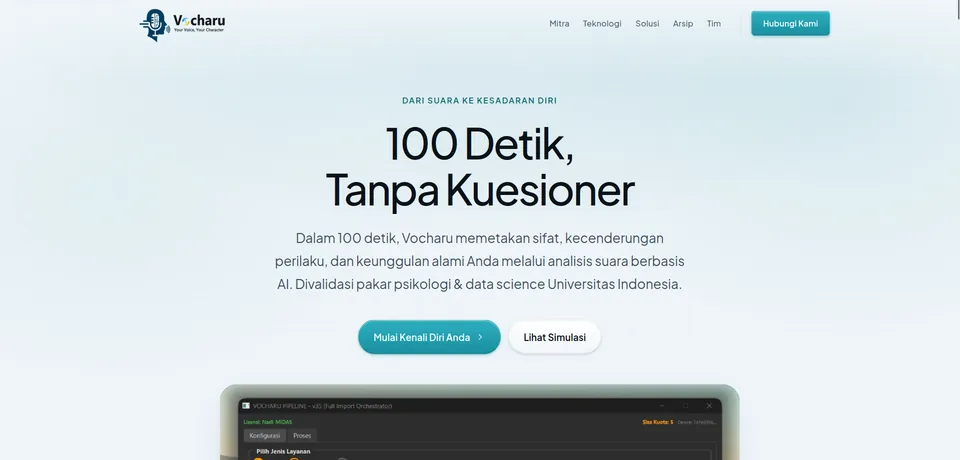This screenshot has height=460, width=960.
Task: Open the Arsip navigation link
Action: point(683,24)
